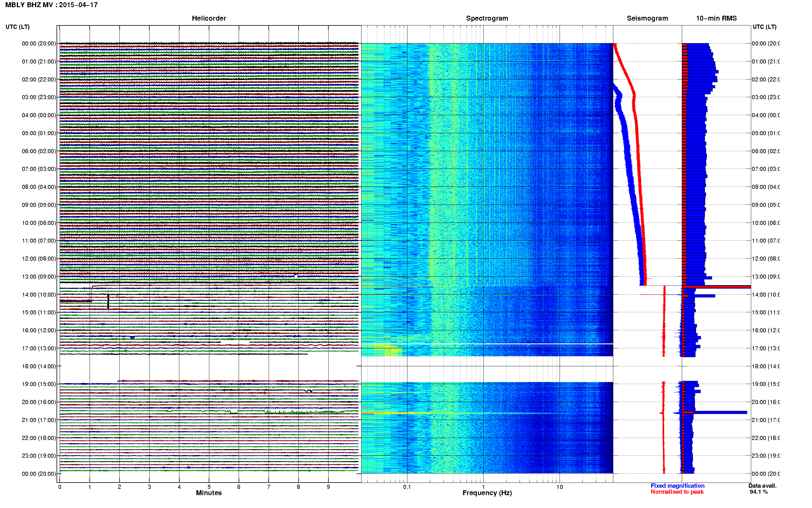812x508 pixels.
Task: Click the title 'MBLY BHZ MV : 2015-04-17'
Action: 51,5
